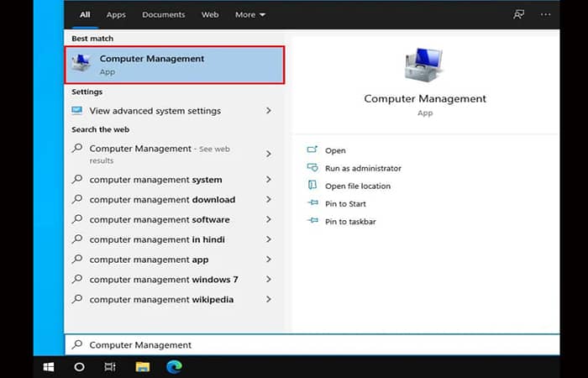Expand the computer management system chevron

click(x=269, y=179)
